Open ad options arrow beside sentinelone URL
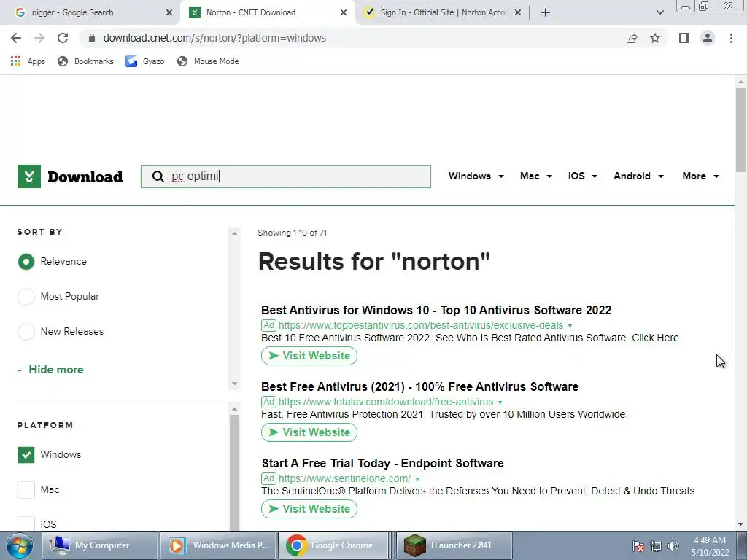 tap(417, 479)
